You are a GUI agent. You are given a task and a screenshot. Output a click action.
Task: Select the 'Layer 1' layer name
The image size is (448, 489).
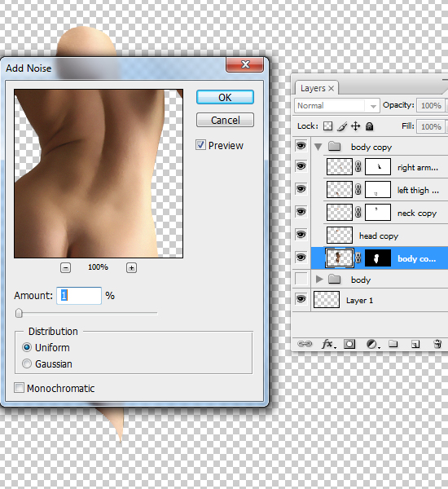click(359, 301)
